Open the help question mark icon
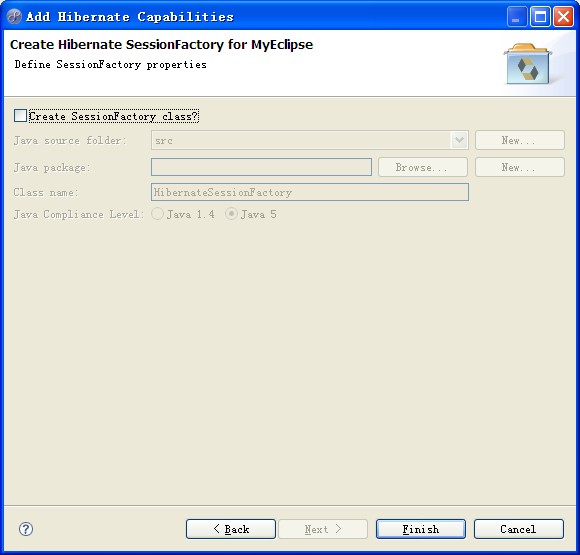This screenshot has height=555, width=580. pyautogui.click(x=26, y=529)
